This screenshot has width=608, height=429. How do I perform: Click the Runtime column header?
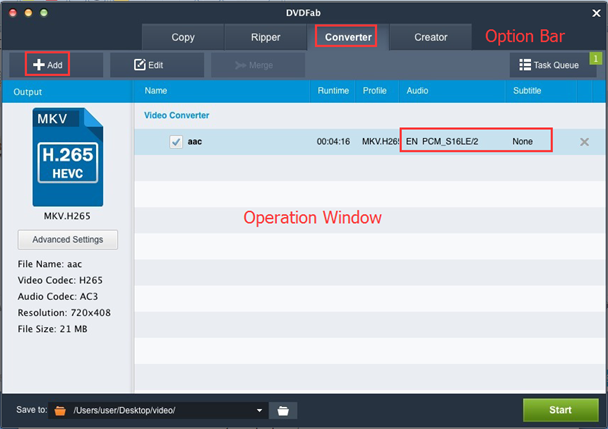[x=333, y=91]
